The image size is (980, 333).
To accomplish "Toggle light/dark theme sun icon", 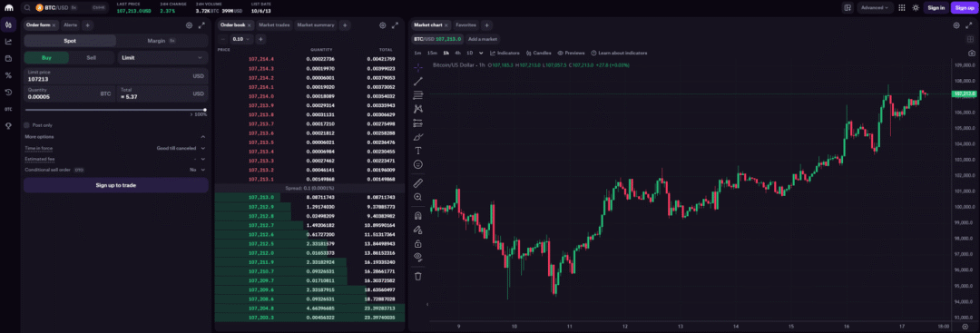I will click(916, 7).
